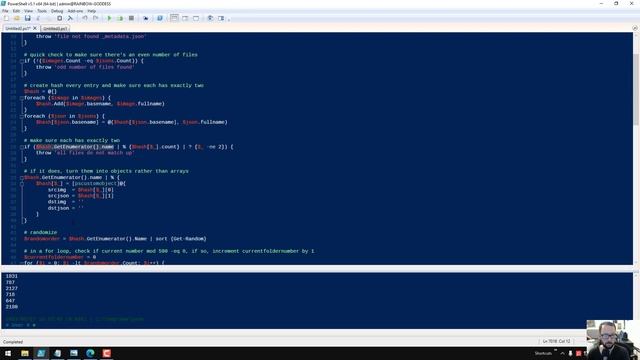Show Script Pane Maximized layout icon
The width and height of the screenshot is (640, 360).
coord(196,18)
